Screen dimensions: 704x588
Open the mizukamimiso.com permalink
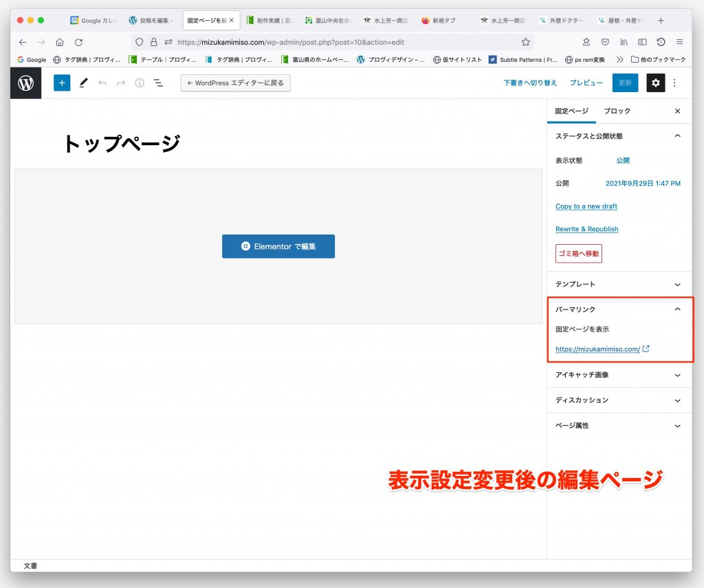coord(597,349)
